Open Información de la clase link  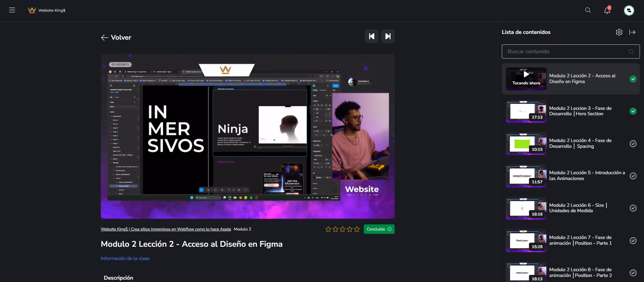pos(125,258)
